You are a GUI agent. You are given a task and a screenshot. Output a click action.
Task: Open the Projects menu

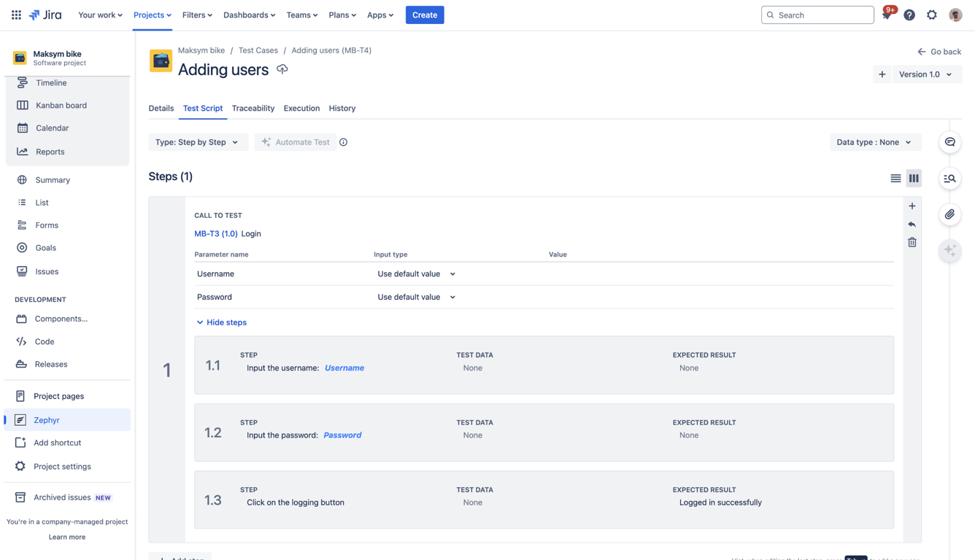coord(153,15)
